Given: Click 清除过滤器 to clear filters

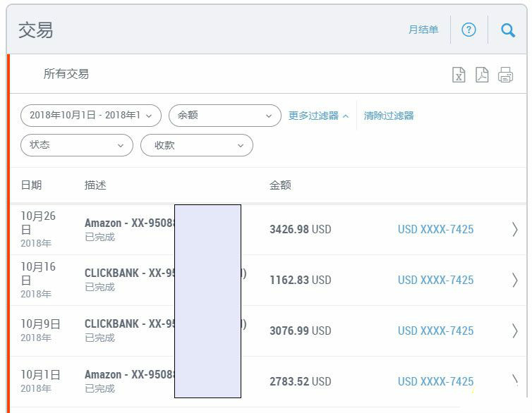Looking at the screenshot, I should tap(389, 116).
